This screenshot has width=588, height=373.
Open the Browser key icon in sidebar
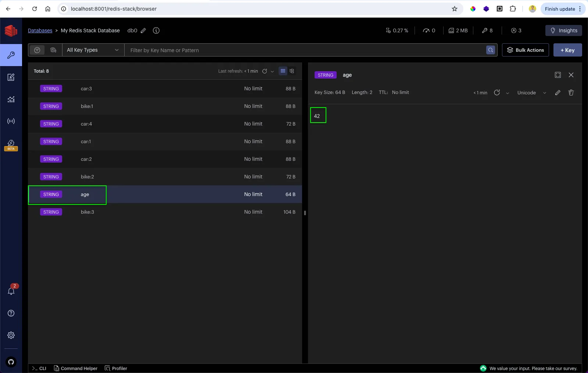pyautogui.click(x=11, y=55)
